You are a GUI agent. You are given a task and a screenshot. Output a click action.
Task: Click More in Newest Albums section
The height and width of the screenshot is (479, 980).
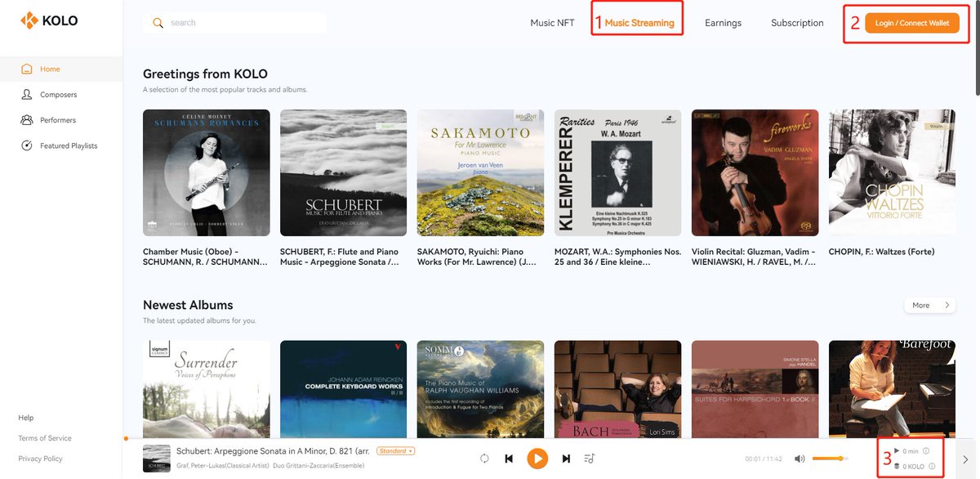tap(929, 305)
